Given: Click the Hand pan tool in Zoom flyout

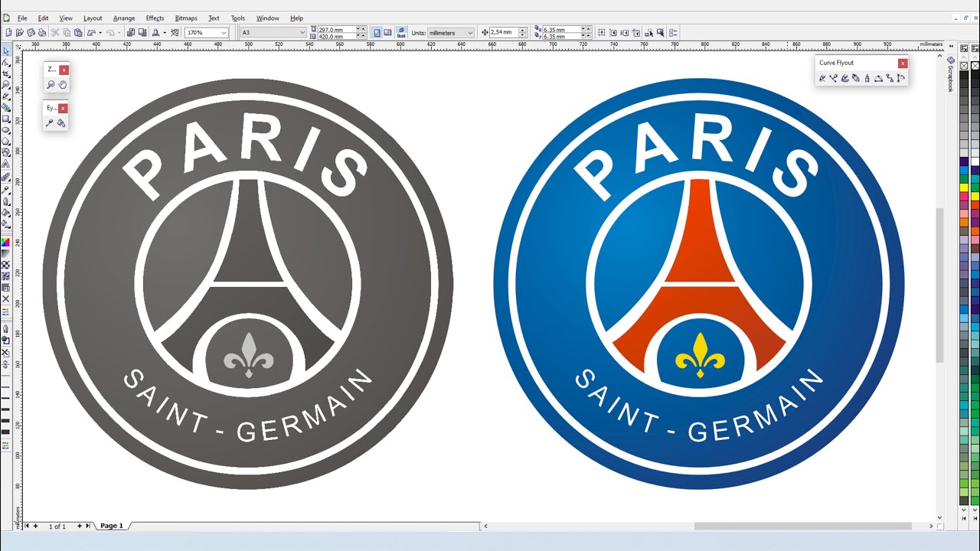Looking at the screenshot, I should [x=62, y=85].
